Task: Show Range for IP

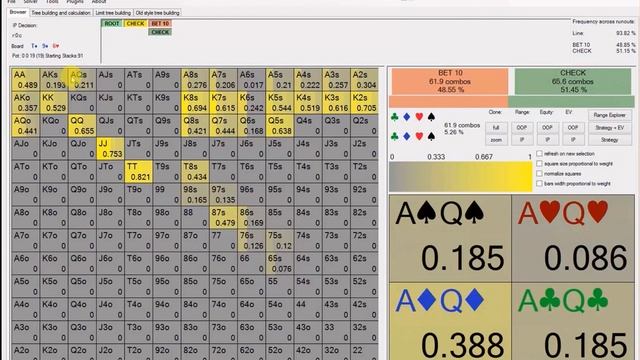Action: tap(522, 140)
